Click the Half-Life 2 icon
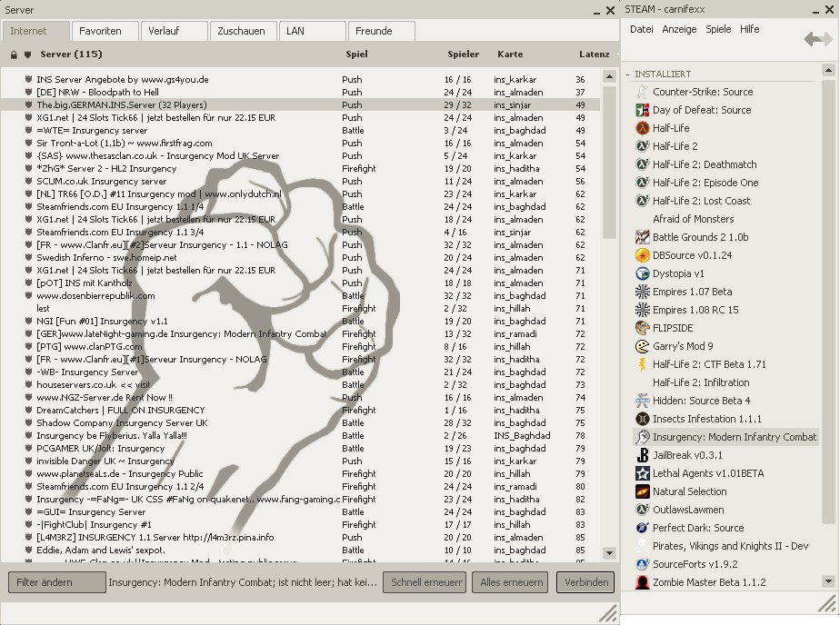The height and width of the screenshot is (625, 840). click(x=642, y=146)
